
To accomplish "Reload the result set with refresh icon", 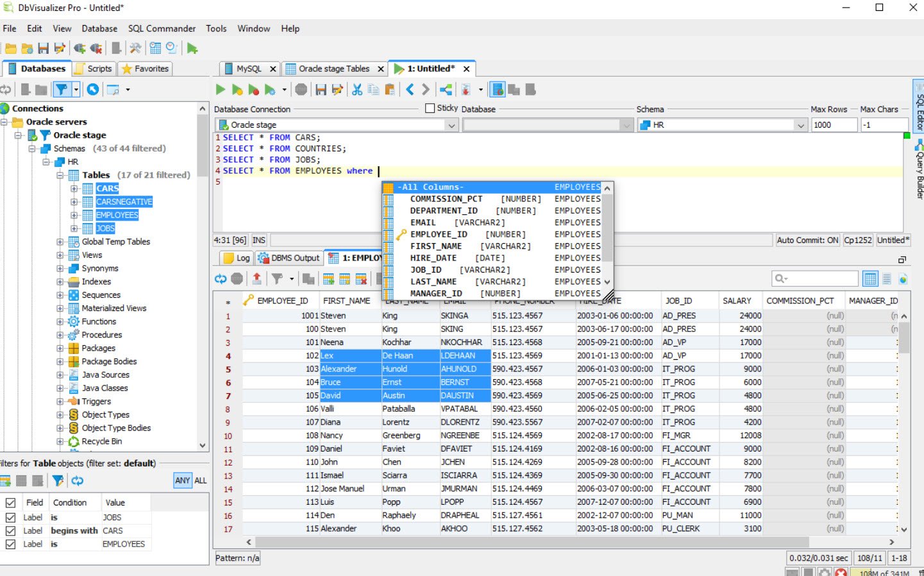I will [x=221, y=278].
